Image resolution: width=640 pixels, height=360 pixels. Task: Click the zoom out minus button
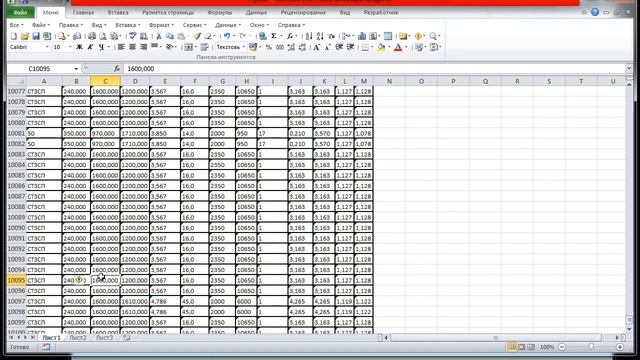562,347
